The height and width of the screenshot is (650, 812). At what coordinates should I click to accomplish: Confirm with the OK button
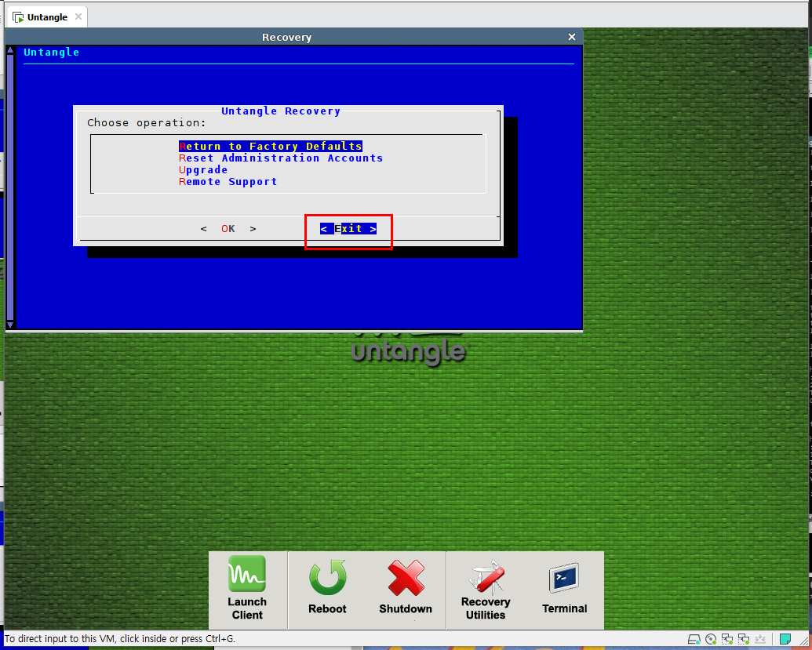pos(228,229)
